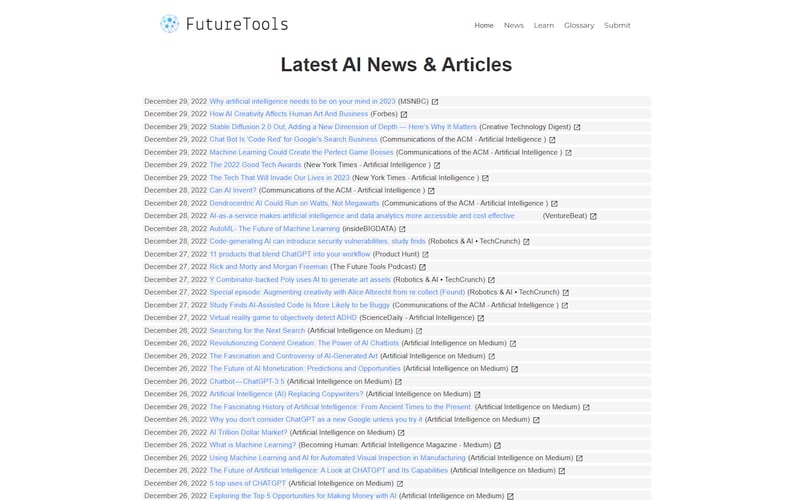Open external icon for Tech That Will Invade row
800x500 pixels.
[485, 178]
